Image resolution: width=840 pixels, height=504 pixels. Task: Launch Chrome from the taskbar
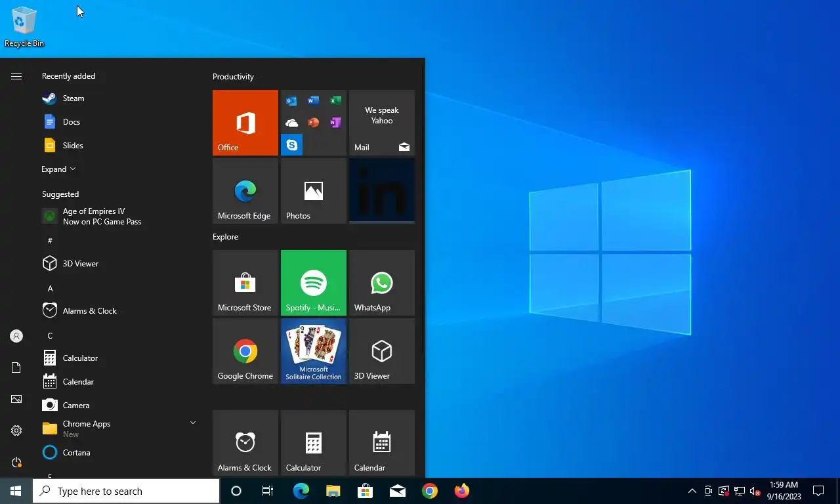coord(429,491)
